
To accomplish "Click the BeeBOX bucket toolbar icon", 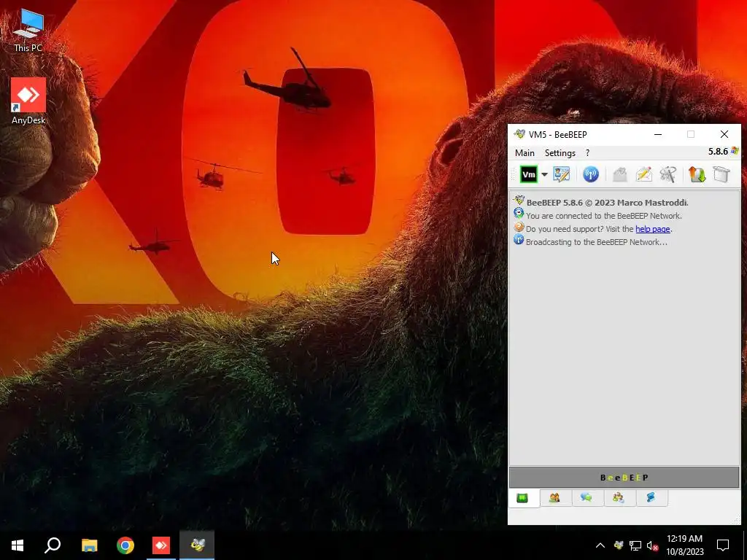I will [x=721, y=174].
